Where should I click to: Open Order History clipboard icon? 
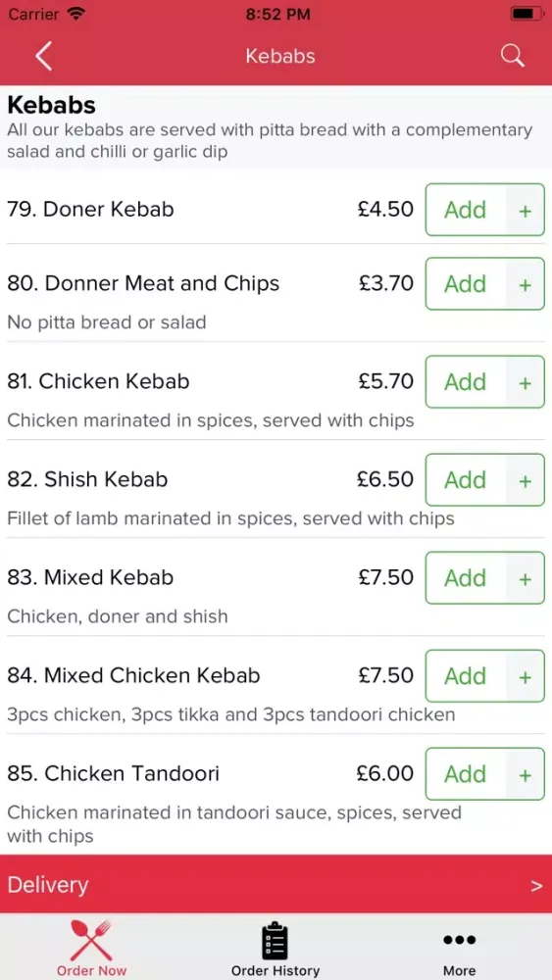point(276,940)
